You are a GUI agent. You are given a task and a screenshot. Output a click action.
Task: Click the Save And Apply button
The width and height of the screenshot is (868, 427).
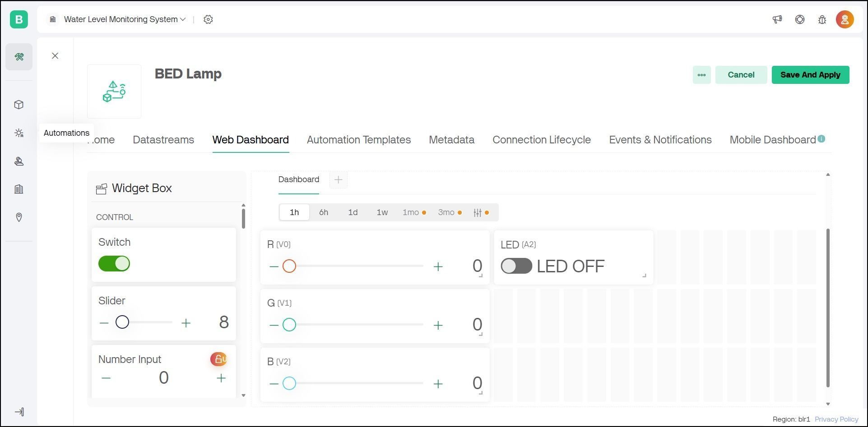[810, 75]
